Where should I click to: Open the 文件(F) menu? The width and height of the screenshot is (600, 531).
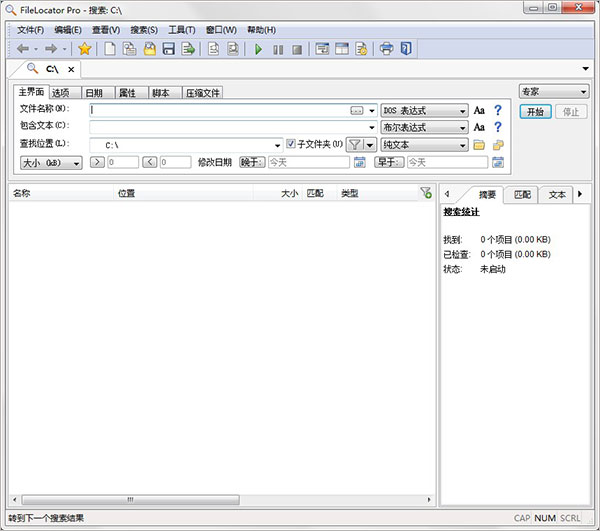(x=30, y=30)
